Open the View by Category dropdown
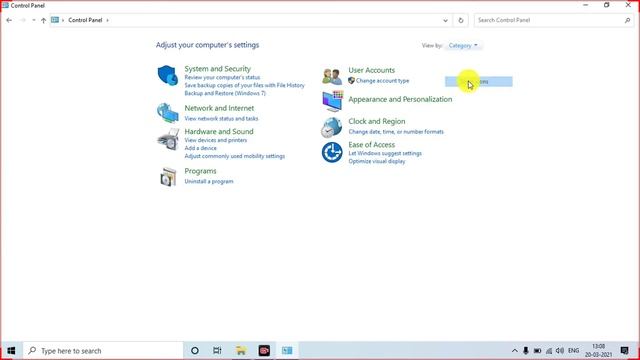This screenshot has height=360, width=640. 463,45
